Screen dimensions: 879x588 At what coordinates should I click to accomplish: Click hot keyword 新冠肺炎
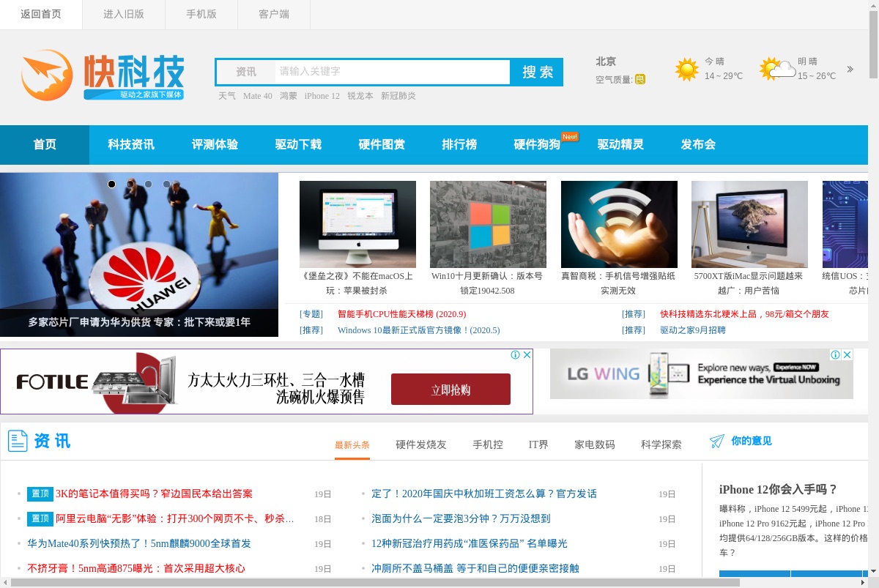point(398,96)
